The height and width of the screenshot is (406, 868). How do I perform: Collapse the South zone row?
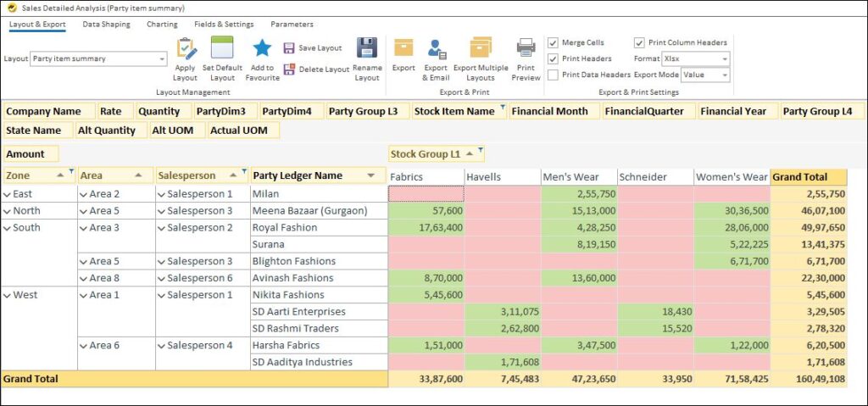8,228
